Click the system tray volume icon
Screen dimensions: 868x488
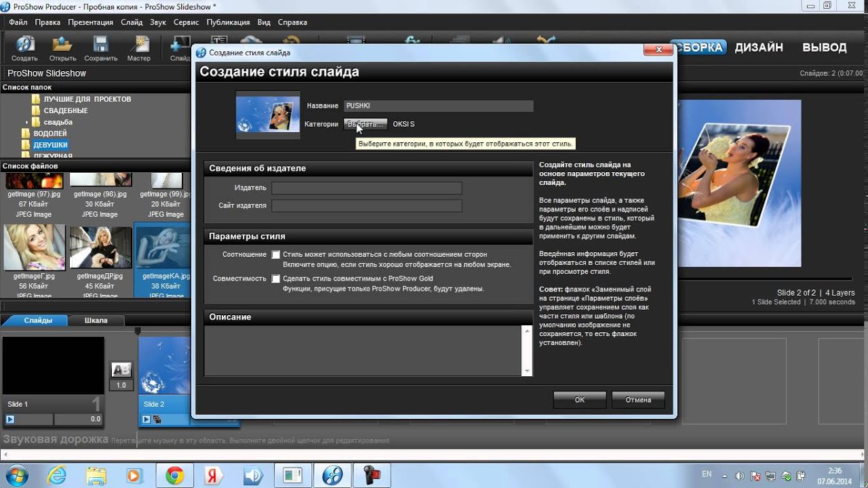click(738, 476)
